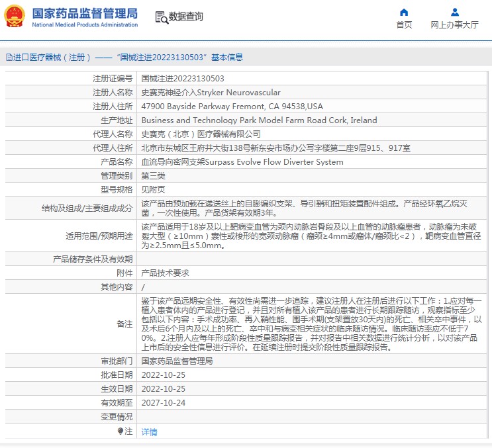
Task: Click the 数据查询 heading text
Action: point(186,17)
